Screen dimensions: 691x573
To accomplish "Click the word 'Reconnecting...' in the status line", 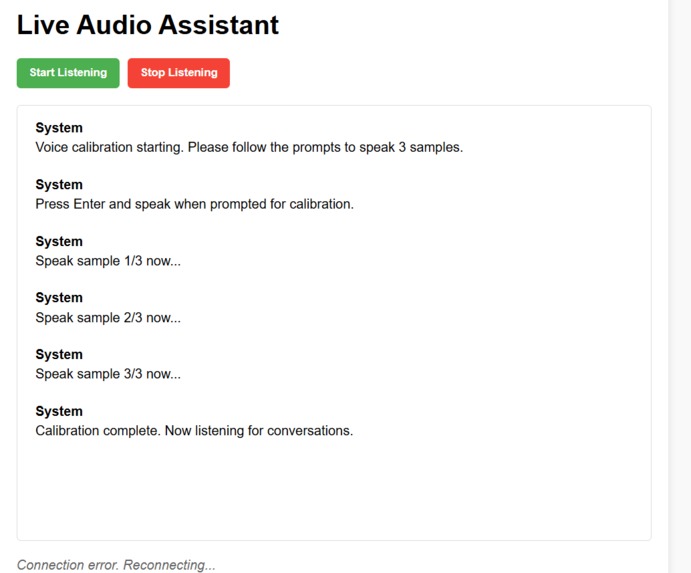I will tap(169, 565).
